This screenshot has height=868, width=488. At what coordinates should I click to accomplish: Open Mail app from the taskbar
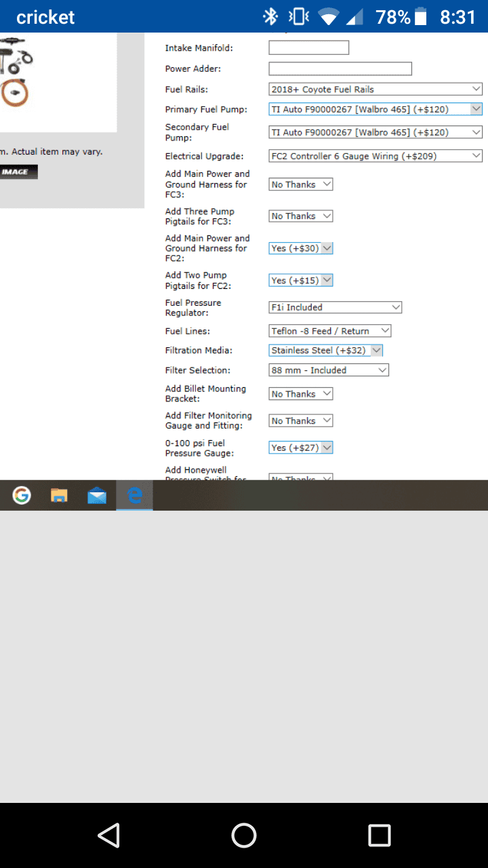97,496
